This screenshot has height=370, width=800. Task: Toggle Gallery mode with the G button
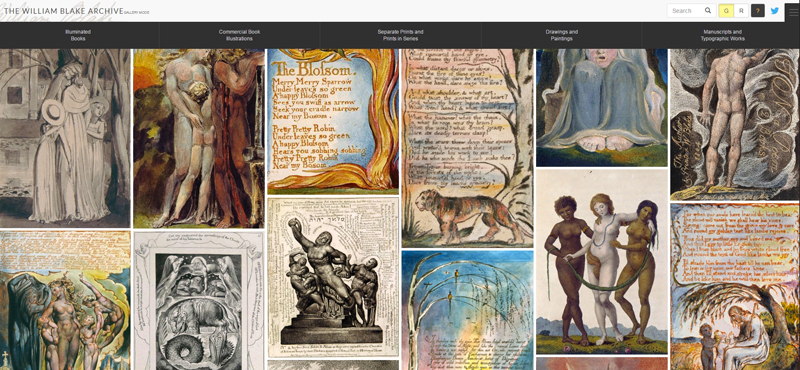click(726, 10)
